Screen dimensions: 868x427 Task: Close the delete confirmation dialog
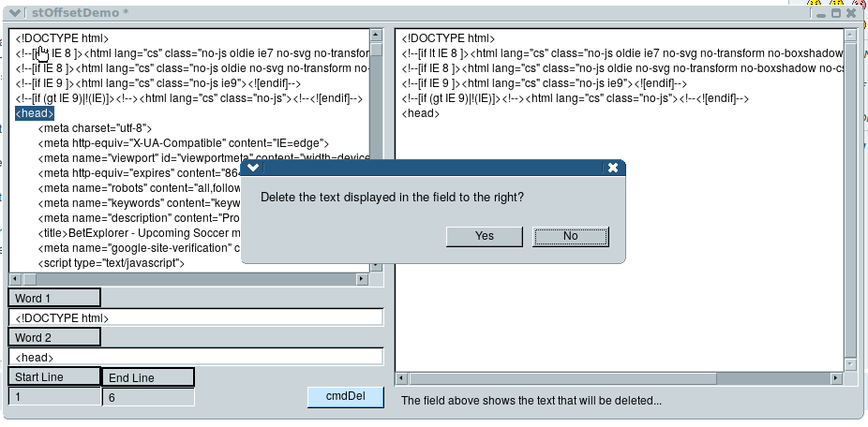click(613, 169)
